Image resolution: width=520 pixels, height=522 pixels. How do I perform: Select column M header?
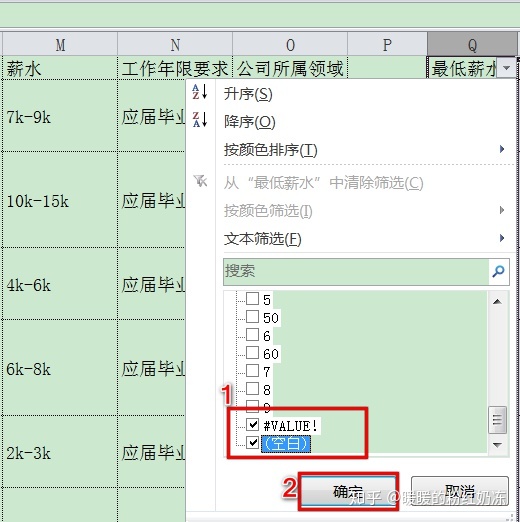(x=60, y=44)
